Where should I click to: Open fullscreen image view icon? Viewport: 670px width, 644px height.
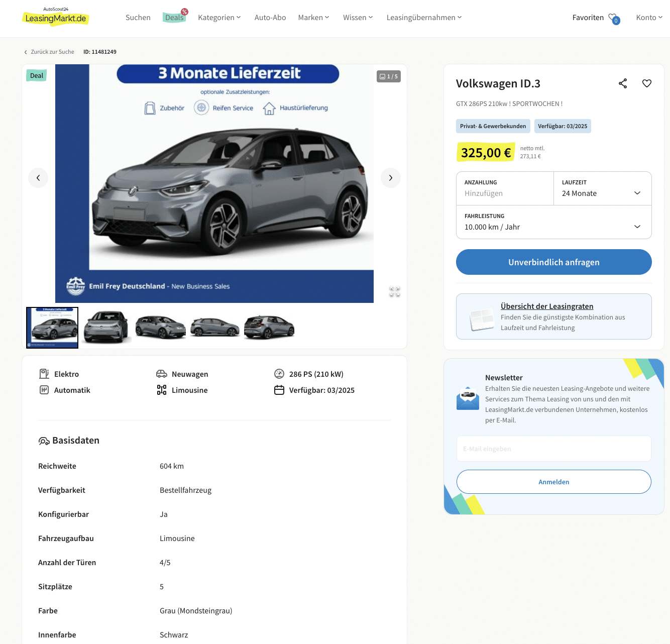(x=395, y=291)
